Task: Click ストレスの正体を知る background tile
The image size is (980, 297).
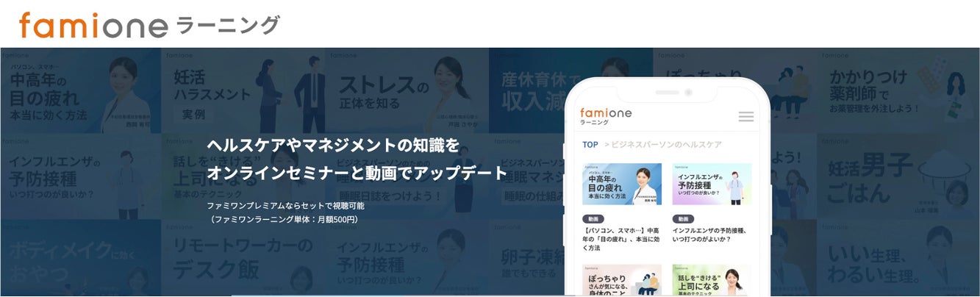Action: (x=407, y=90)
